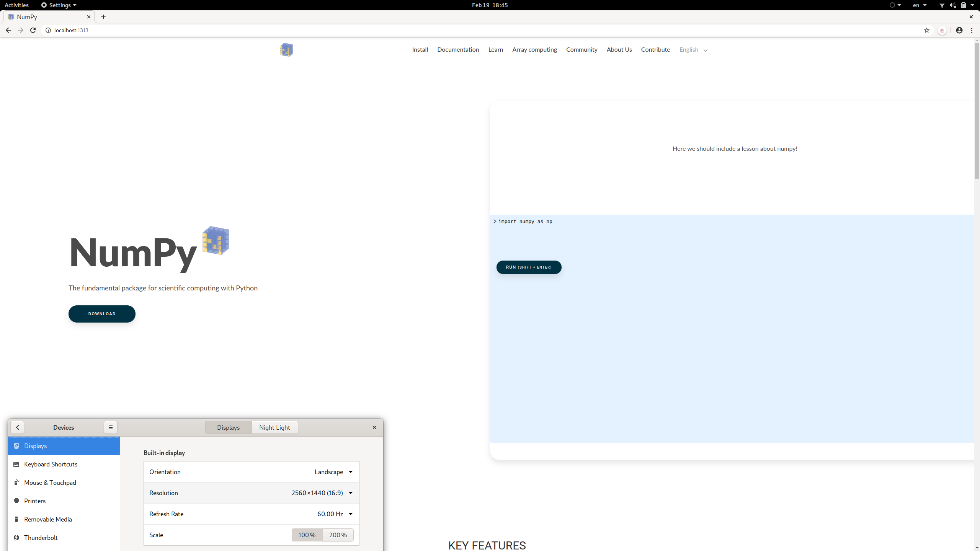The width and height of the screenshot is (980, 551).
Task: Reload the current page
Action: point(33,30)
